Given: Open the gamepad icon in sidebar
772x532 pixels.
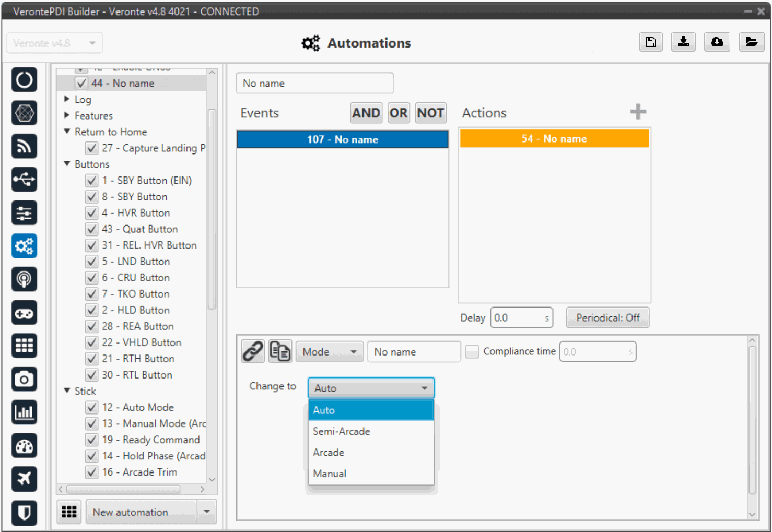Looking at the screenshot, I should coord(24,313).
